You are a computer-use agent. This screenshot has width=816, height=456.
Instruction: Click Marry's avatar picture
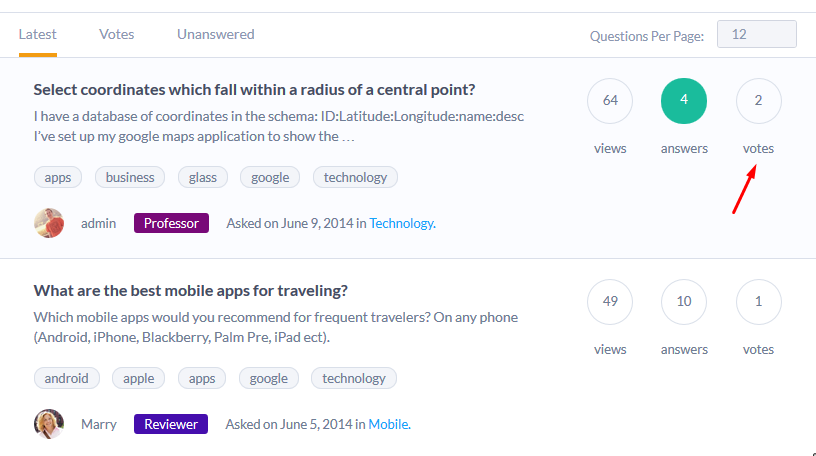[x=49, y=424]
